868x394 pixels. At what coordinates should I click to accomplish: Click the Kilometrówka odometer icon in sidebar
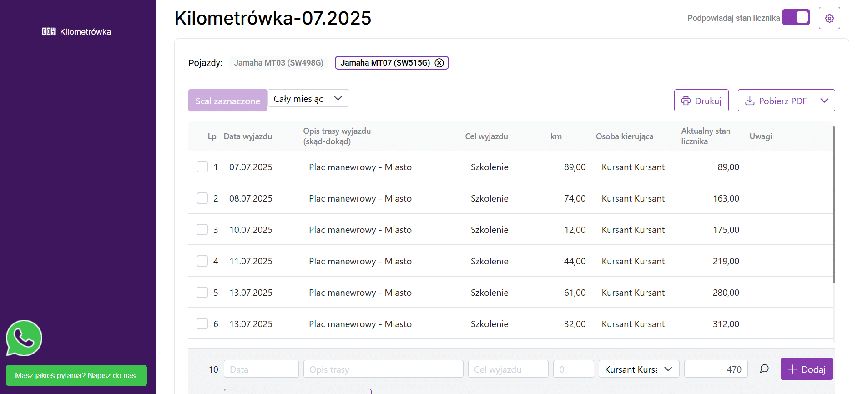tap(48, 31)
